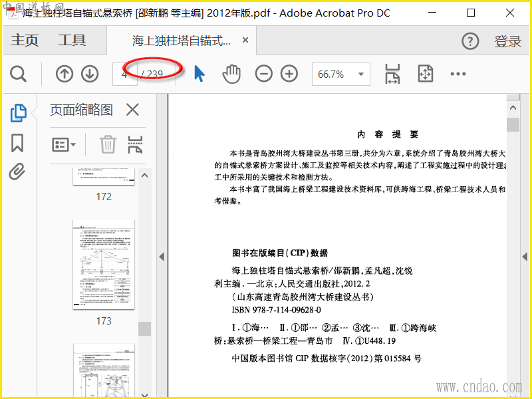The height and width of the screenshot is (399, 532).
Task: Click the thumbnail panel print pages icon
Action: point(135,144)
